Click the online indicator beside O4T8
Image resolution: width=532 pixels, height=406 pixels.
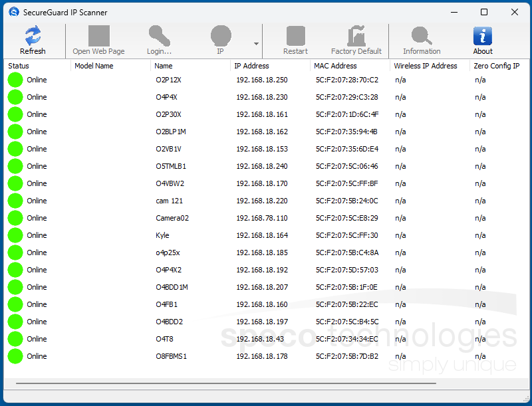point(15,339)
